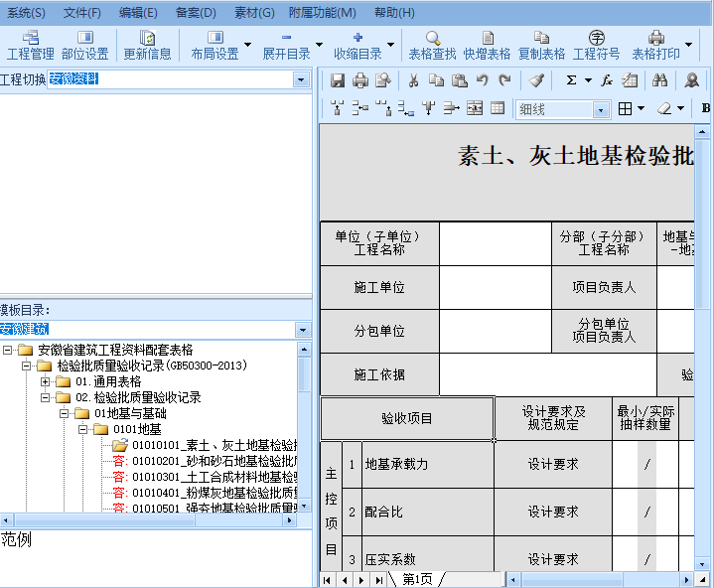Expand the 01.通用表格 tree node

[46, 381]
